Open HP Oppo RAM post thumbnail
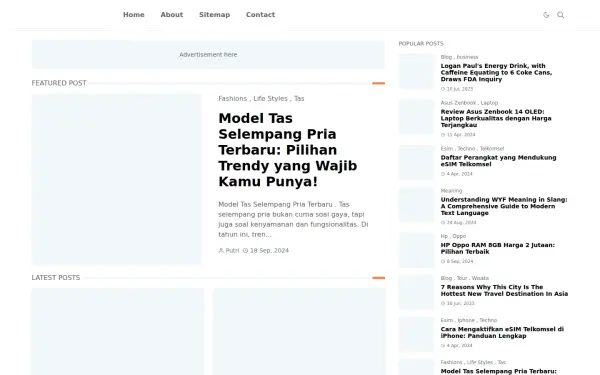The width and height of the screenshot is (600, 375). 416,250
